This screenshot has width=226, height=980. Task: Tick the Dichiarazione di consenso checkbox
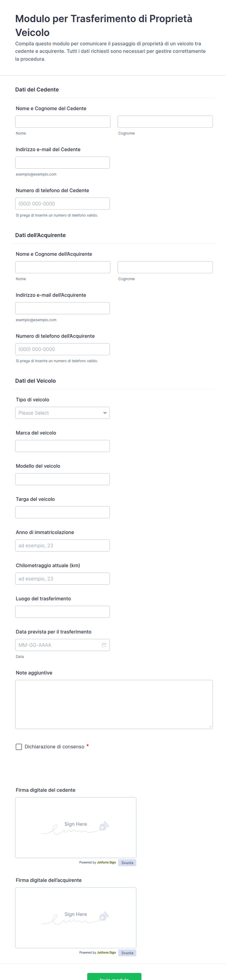19,747
